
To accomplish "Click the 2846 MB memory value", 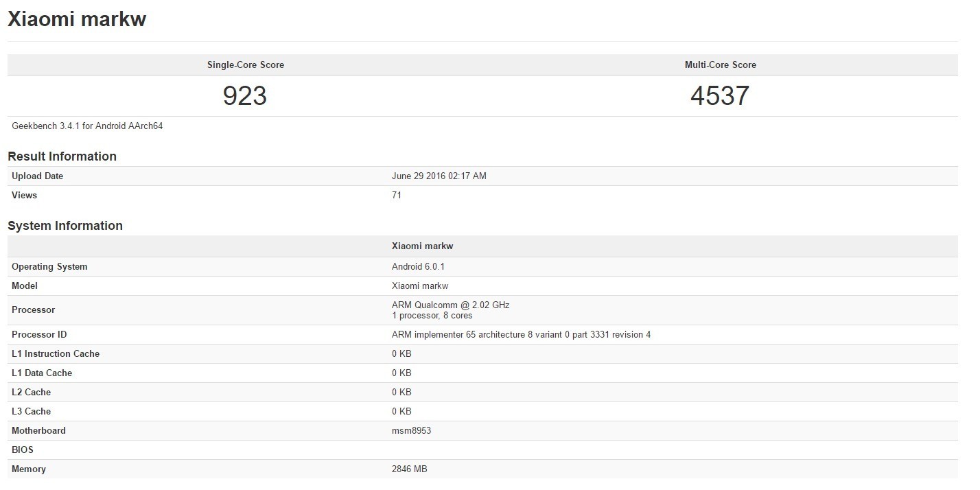I will coord(409,469).
